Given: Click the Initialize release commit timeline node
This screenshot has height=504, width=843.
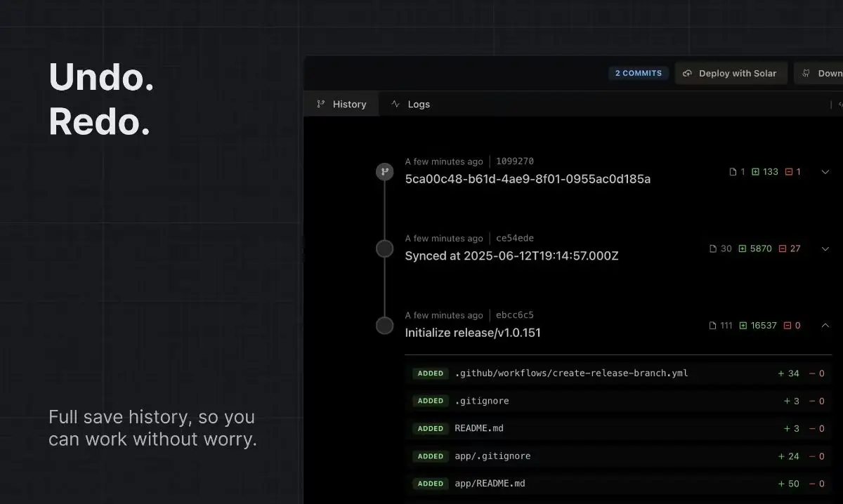Looking at the screenshot, I should 384,326.
